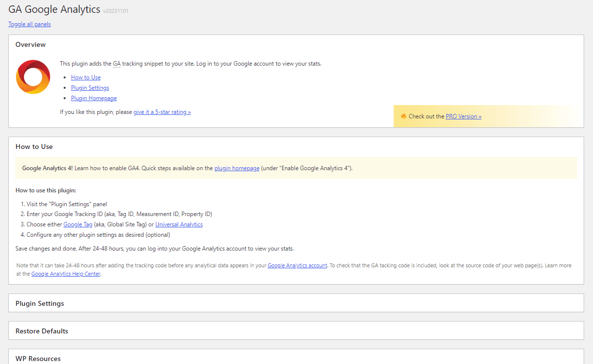This screenshot has height=364, width=593.
Task: Click step 'Enter your Google Tracking ID'
Action: point(119,214)
